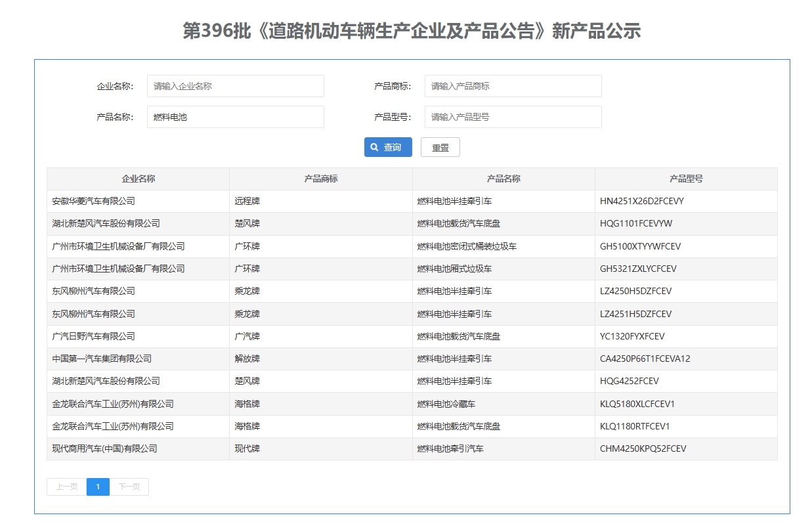Click the 下一页 pagination button

pyautogui.click(x=129, y=487)
